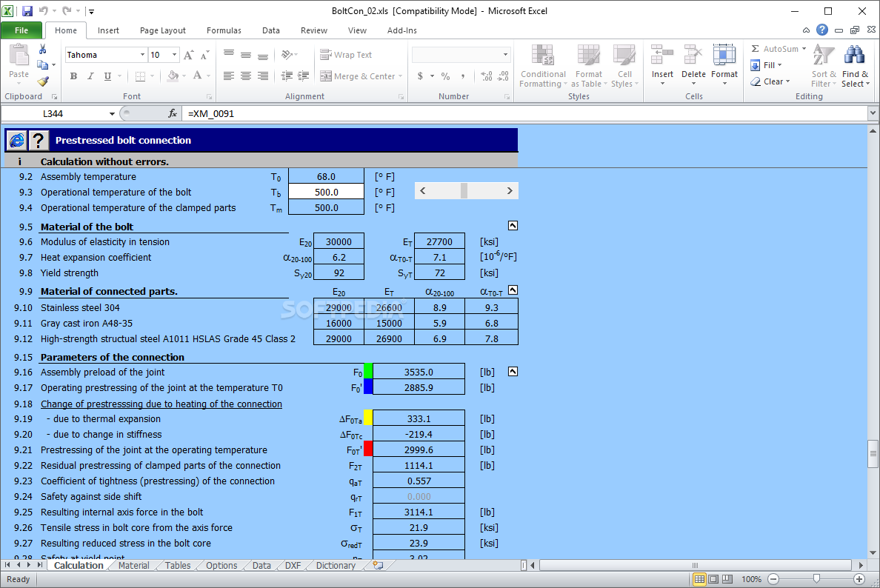
Task: Click the Cut scissors icon
Action: click(x=43, y=50)
